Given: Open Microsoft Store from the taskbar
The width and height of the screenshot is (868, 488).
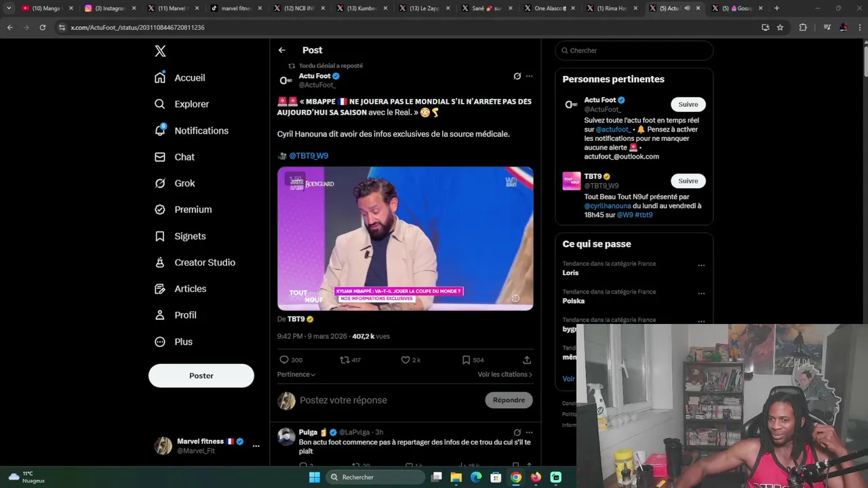Looking at the screenshot, I should [x=496, y=477].
